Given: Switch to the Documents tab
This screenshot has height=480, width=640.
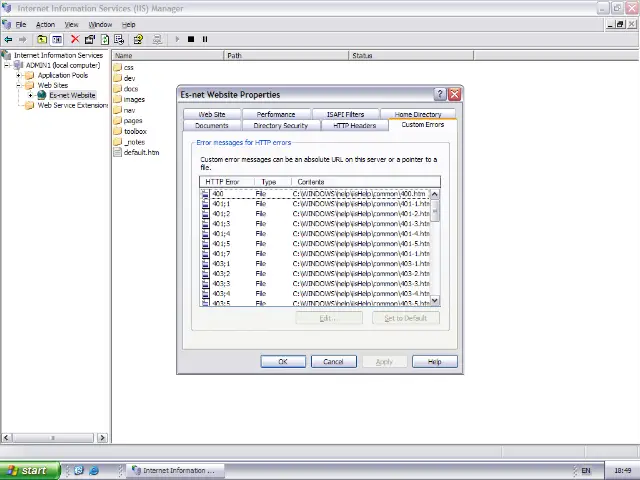Looking at the screenshot, I should (x=211, y=125).
